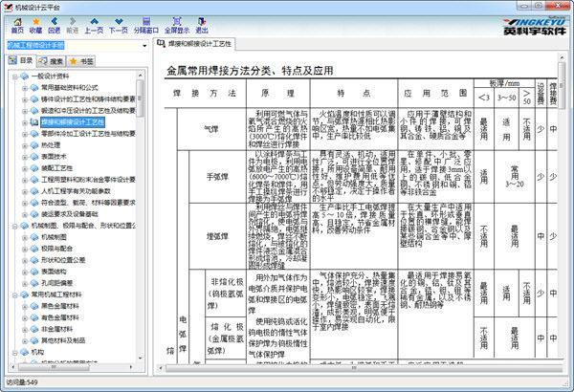
Task: Open the 机械工程师设计手册 dropdown list
Action: click(145, 44)
